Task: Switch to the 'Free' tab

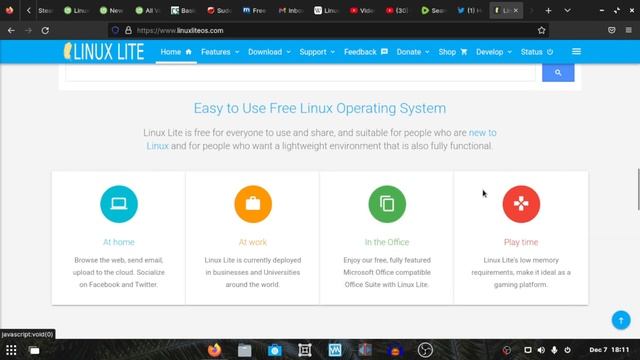Action: (255, 11)
